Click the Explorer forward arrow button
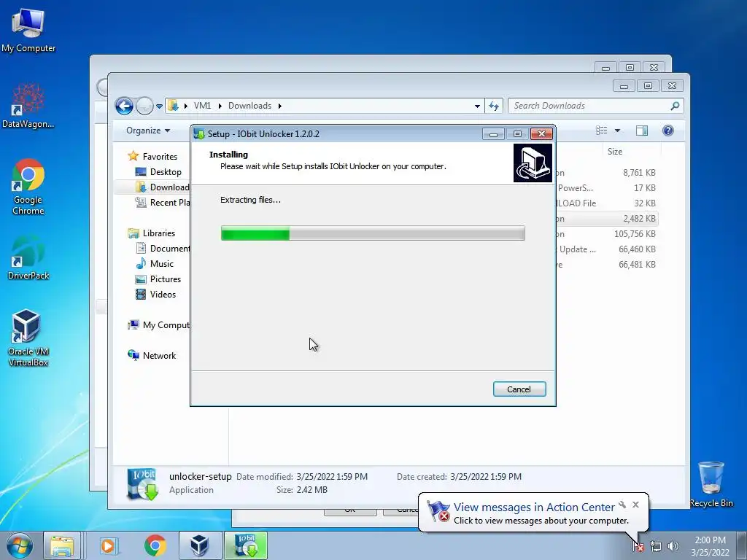This screenshot has height=560, width=747. click(144, 106)
